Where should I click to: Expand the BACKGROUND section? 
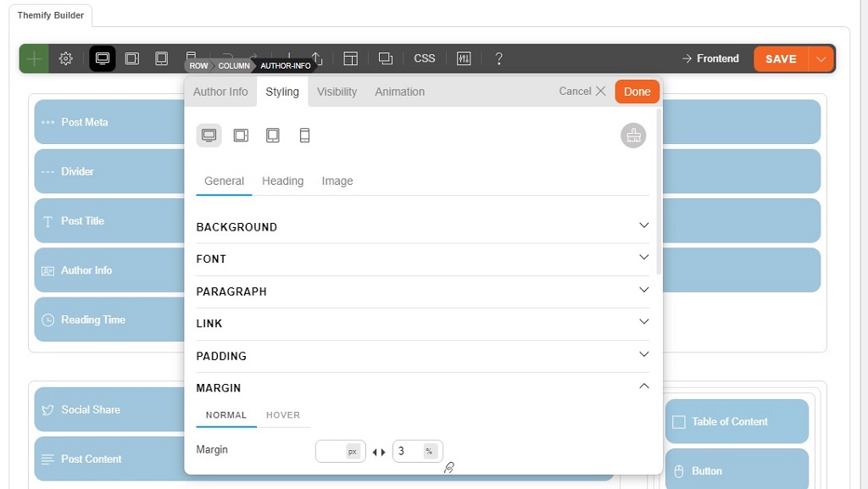pos(422,227)
